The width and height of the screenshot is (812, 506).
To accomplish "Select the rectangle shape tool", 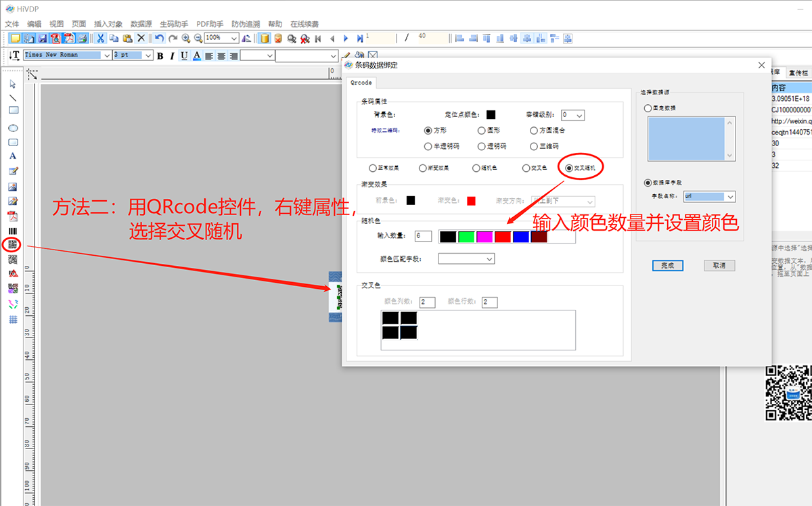I will pyautogui.click(x=13, y=110).
